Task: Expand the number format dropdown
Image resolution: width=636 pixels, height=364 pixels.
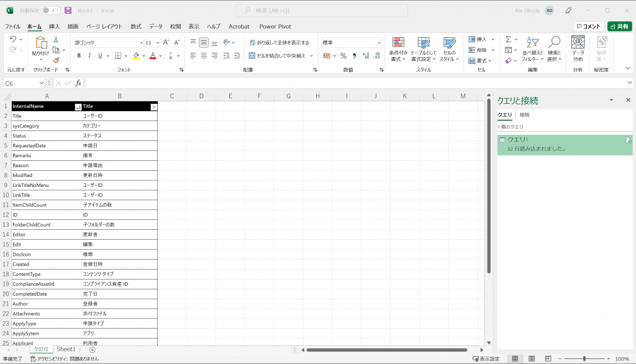Action: coord(378,42)
